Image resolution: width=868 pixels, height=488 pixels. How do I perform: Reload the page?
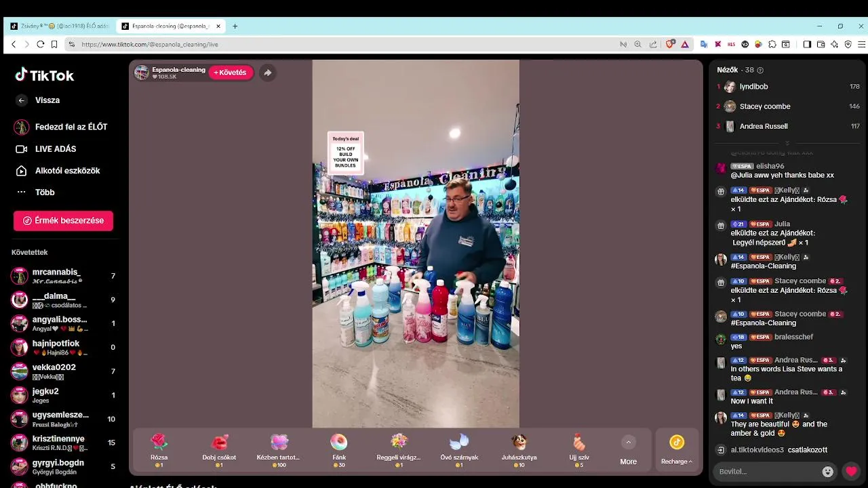coord(41,44)
